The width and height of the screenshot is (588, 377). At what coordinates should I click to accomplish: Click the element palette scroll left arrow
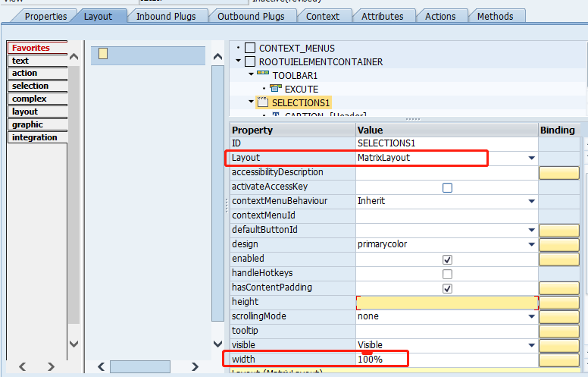[102, 366]
